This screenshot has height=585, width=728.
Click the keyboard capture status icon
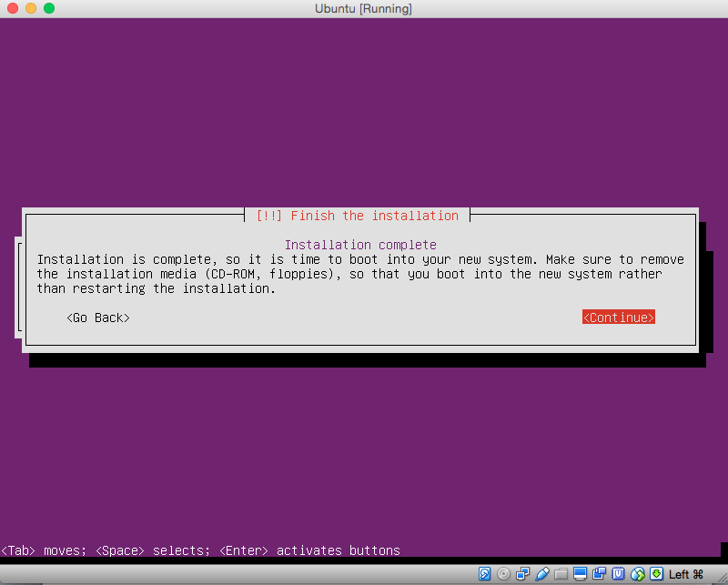click(654, 574)
